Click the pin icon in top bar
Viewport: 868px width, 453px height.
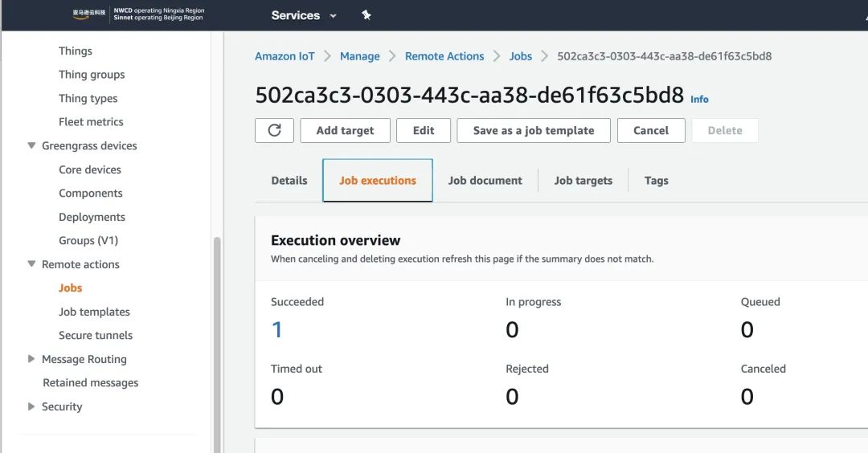(366, 15)
